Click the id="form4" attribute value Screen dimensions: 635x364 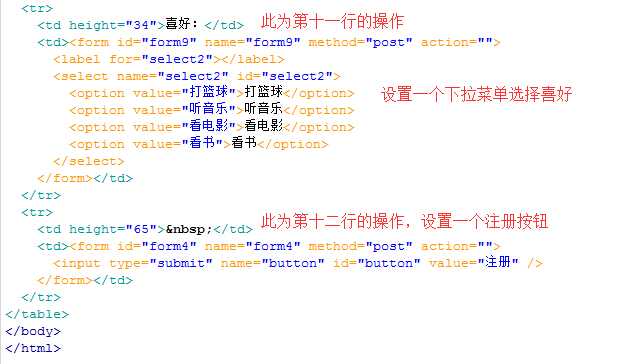click(x=157, y=246)
